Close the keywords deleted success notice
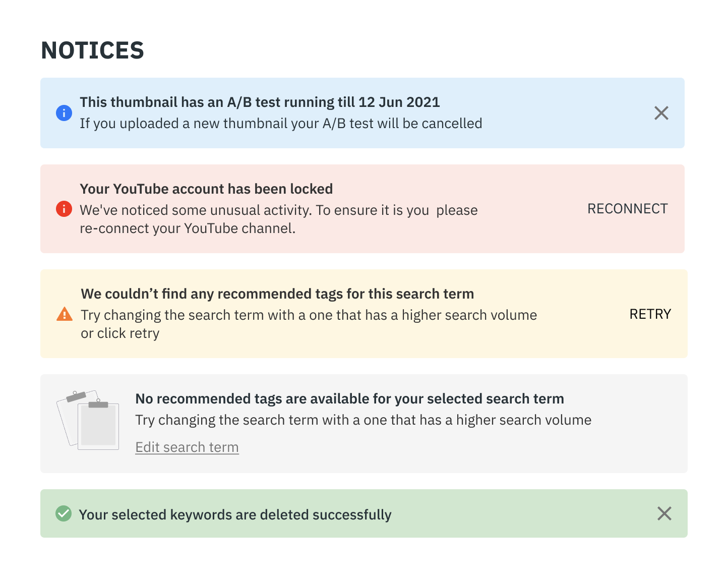The image size is (728, 578). pos(664,513)
